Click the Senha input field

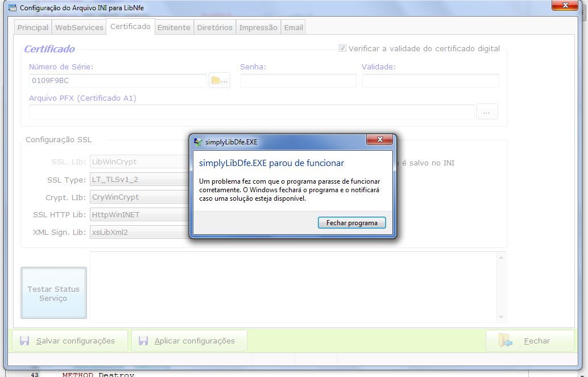(x=298, y=81)
